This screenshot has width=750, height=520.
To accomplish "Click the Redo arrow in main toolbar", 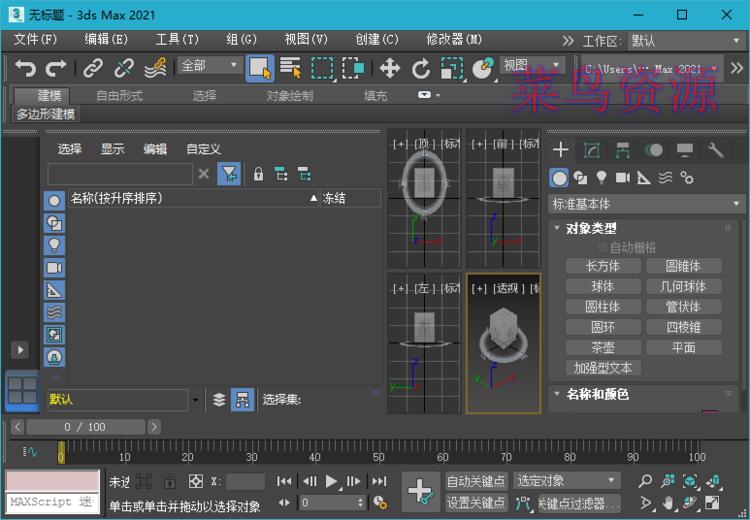I will [x=55, y=68].
